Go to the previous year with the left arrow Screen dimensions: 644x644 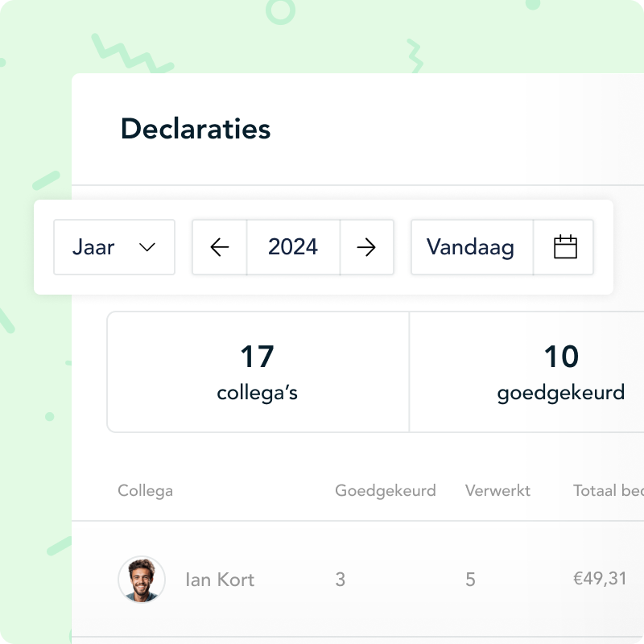(x=220, y=247)
